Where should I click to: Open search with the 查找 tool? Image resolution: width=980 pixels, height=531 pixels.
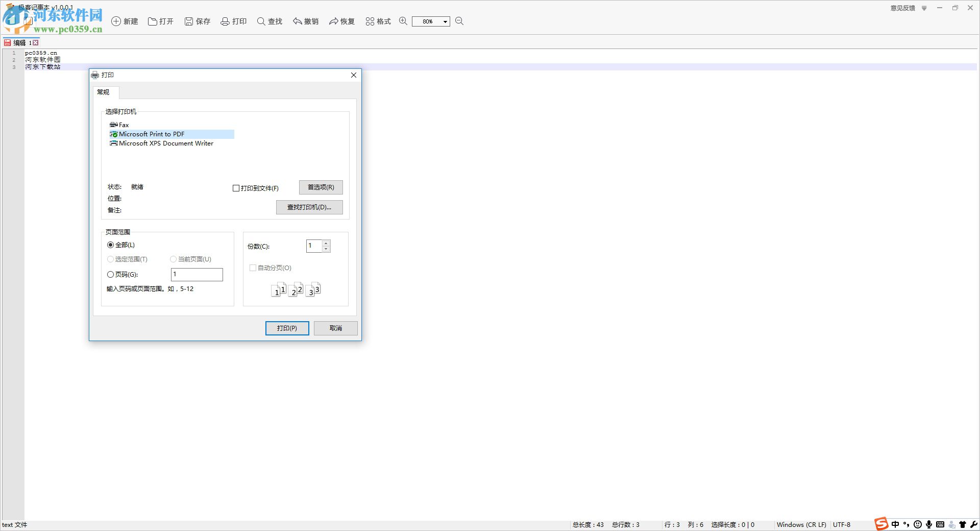point(269,21)
